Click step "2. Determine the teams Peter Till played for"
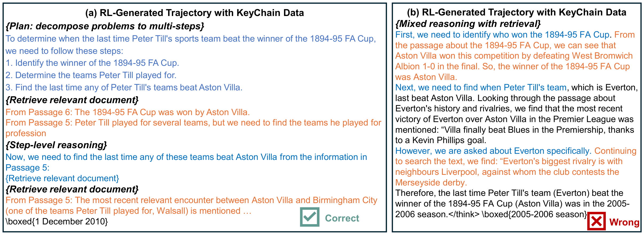644x234 pixels. click(x=91, y=75)
